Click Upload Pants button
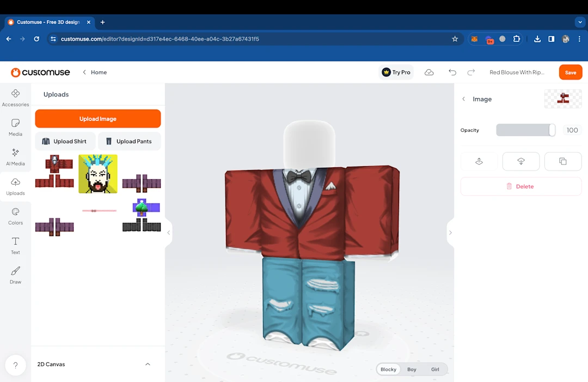Screen dimensions: 588x382 (x=130, y=142)
